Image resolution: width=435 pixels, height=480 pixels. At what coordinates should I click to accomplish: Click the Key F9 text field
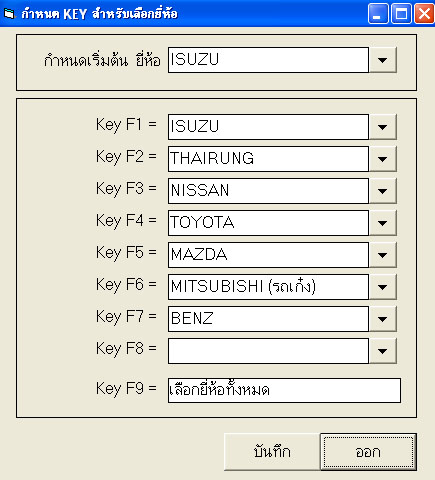(284, 390)
